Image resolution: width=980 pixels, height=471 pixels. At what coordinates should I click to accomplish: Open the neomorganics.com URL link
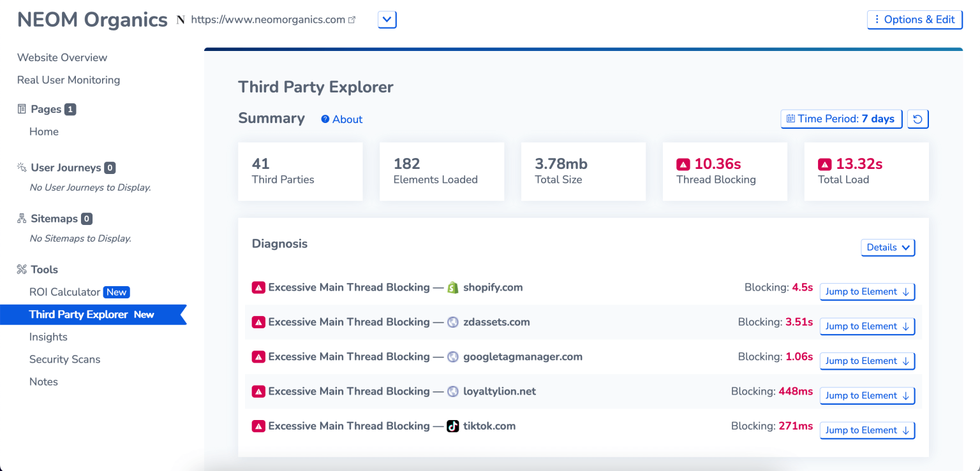click(268, 20)
